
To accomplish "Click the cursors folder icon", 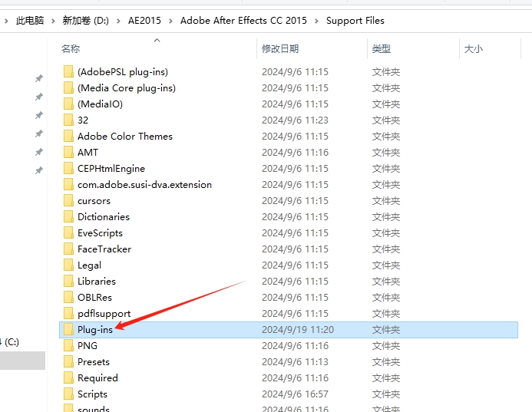I will pyautogui.click(x=68, y=201).
